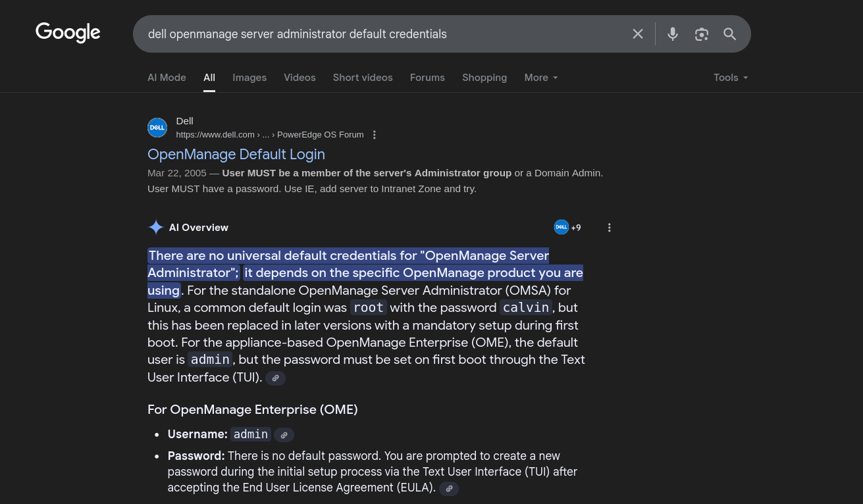Screen dimensions: 863x504
Task: Expand the Tools dropdown
Action: pos(731,78)
